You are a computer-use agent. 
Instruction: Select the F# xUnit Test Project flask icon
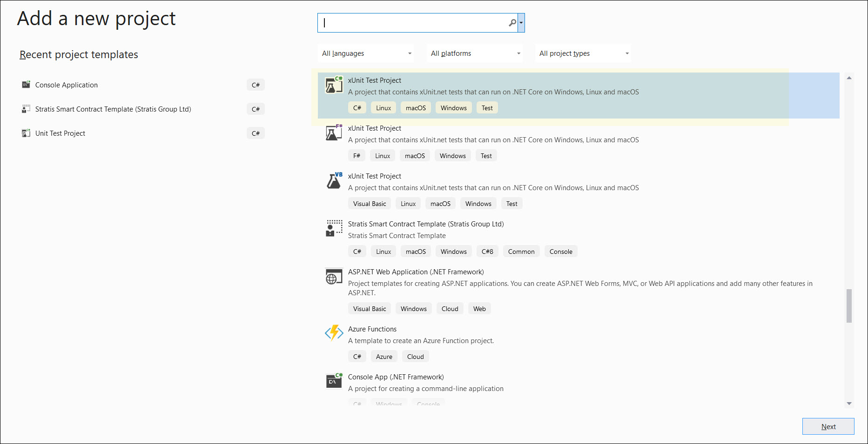point(334,133)
